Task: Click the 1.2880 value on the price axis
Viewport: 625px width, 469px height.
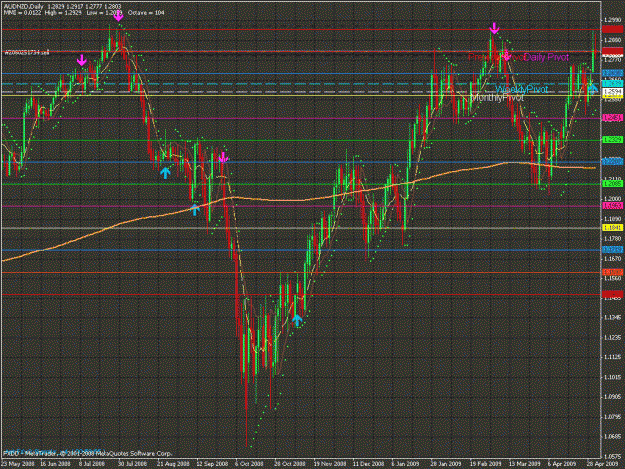Action: 613,40
